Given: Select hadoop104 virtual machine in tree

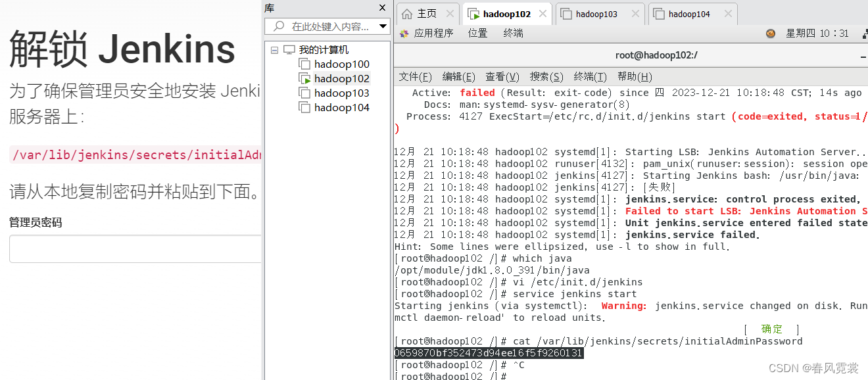Looking at the screenshot, I should [342, 108].
